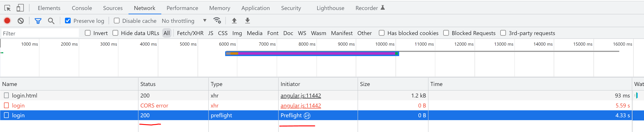Screen dimensions: 644x132
Task: Export HAR with the download icon
Action: point(247,21)
